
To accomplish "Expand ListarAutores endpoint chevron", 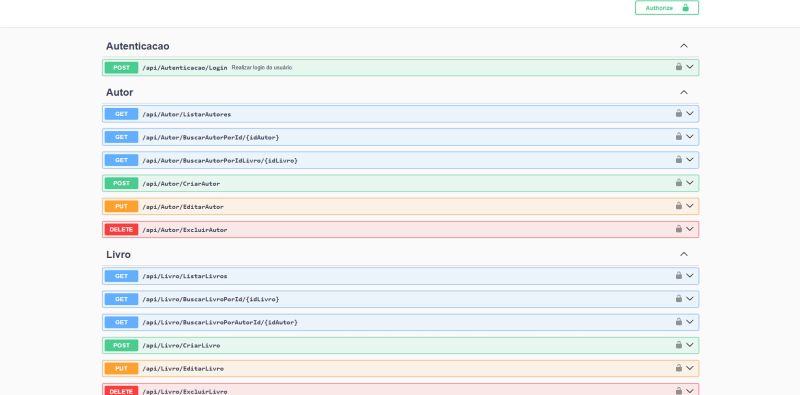I will point(690,113).
